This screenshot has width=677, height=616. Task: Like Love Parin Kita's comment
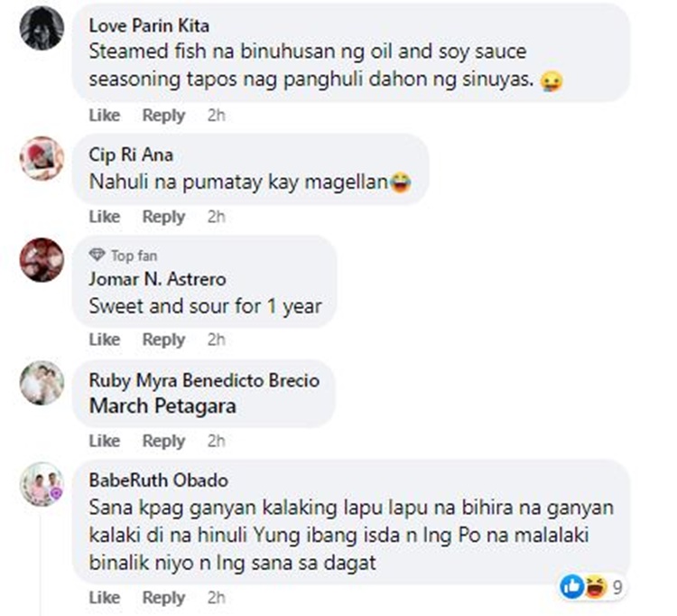(104, 116)
